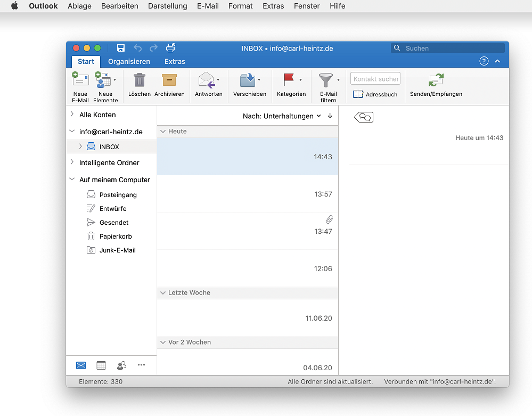Expand the INBOX folder chevron
The width and height of the screenshot is (532, 416).
(80, 146)
